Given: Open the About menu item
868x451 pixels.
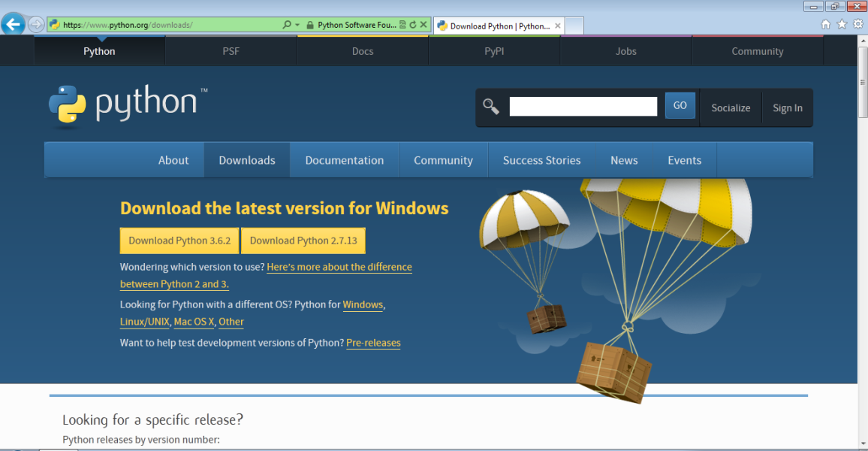Looking at the screenshot, I should click(173, 160).
